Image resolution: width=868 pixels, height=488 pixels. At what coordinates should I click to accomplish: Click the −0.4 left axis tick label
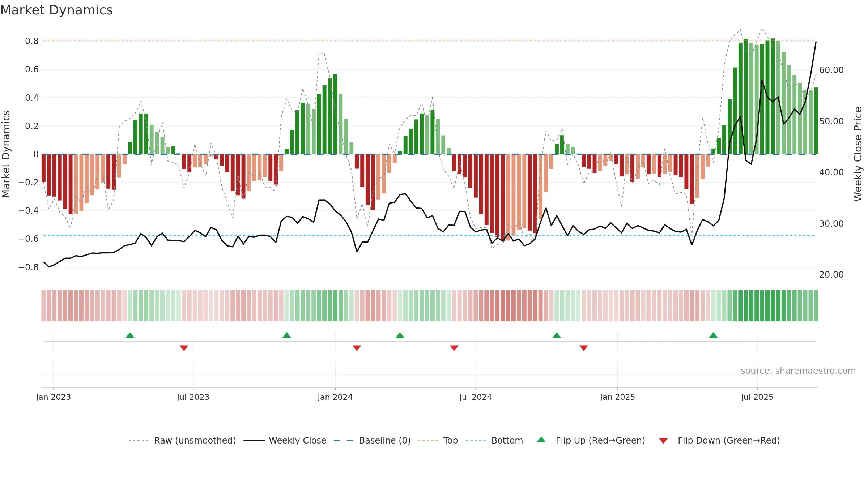pyautogui.click(x=29, y=210)
